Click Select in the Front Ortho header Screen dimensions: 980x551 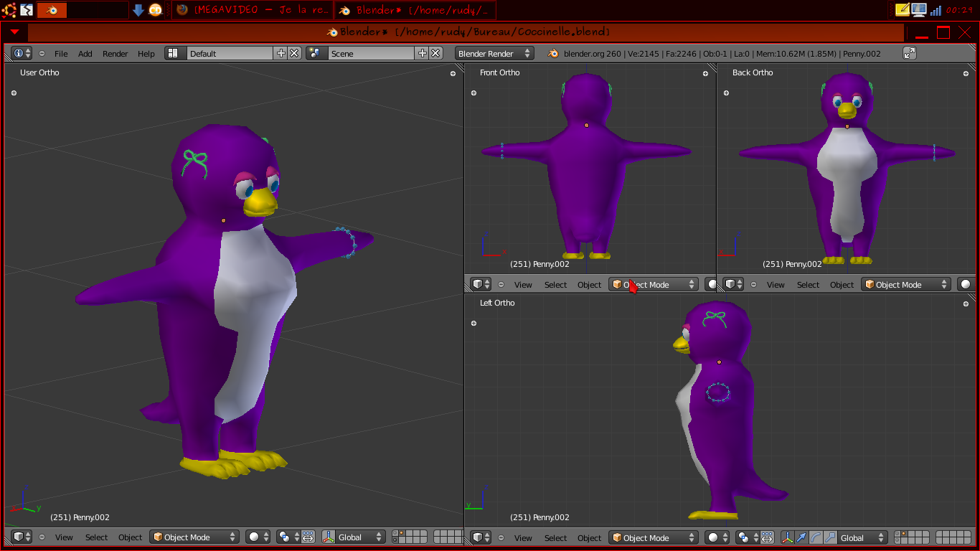pyautogui.click(x=555, y=285)
